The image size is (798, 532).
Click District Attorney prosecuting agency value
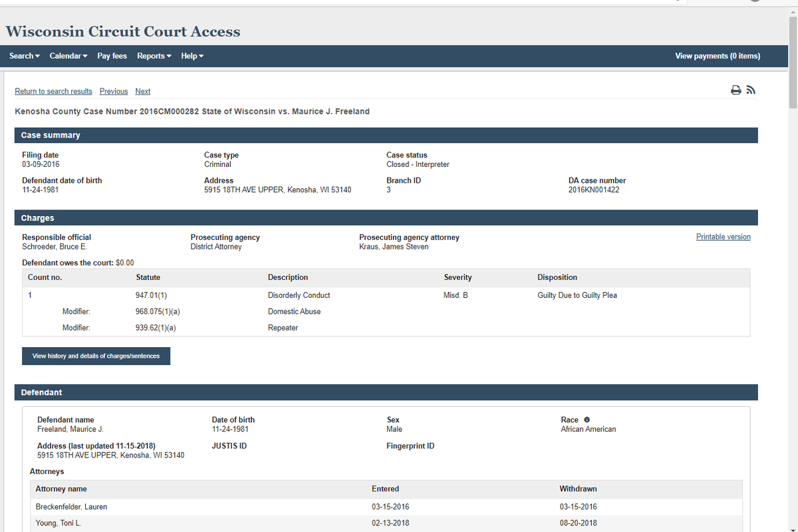coord(216,247)
